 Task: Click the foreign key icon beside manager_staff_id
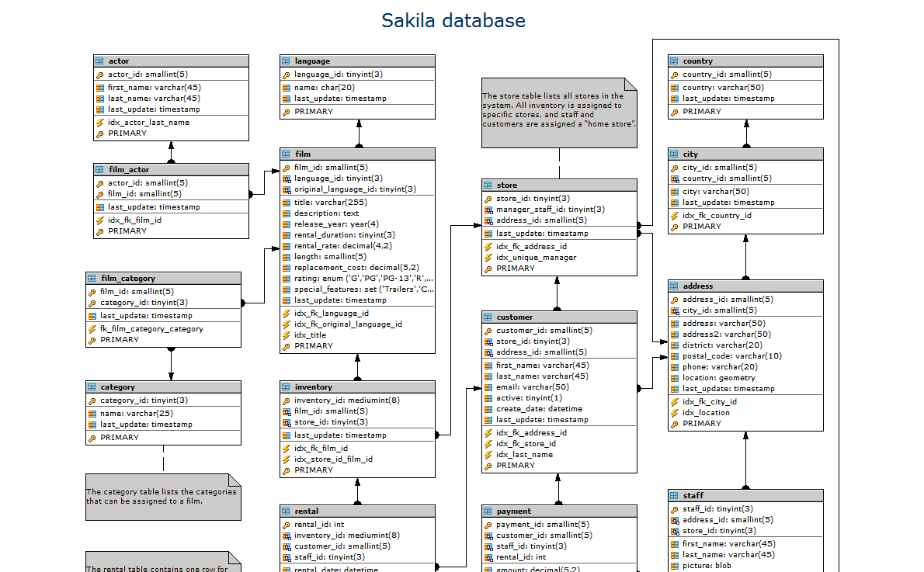click(488, 210)
